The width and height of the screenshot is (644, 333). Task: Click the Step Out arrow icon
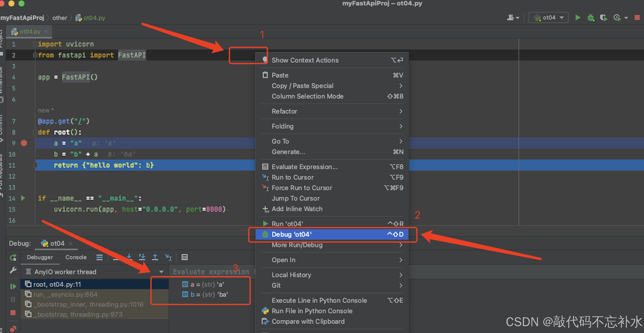coord(155,257)
